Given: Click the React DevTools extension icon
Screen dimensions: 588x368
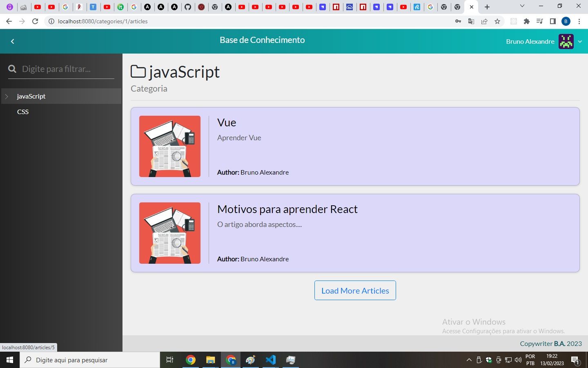Looking at the screenshot, I should 514,21.
